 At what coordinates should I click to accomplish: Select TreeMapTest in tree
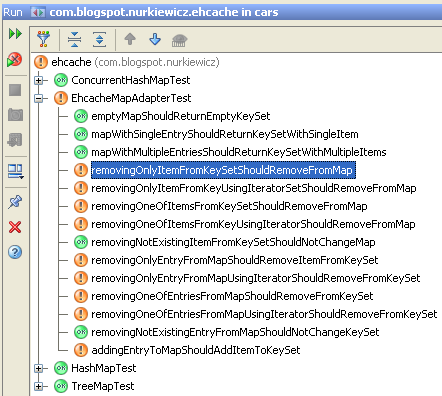(103, 386)
